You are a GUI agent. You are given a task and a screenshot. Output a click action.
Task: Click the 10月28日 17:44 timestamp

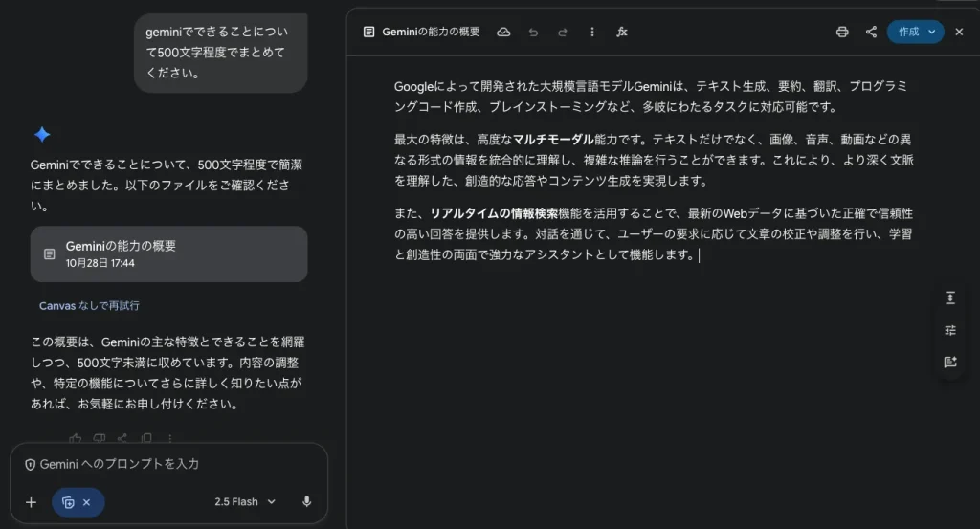[x=100, y=263]
